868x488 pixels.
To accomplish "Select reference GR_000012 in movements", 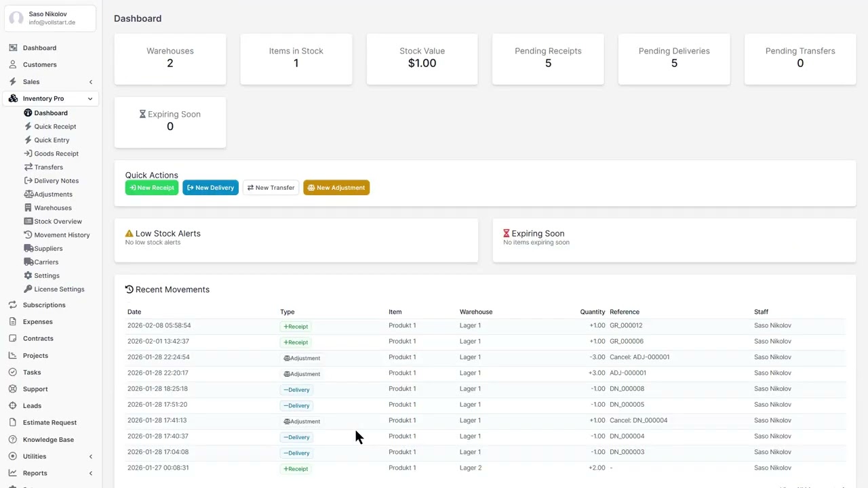I will coord(626,325).
